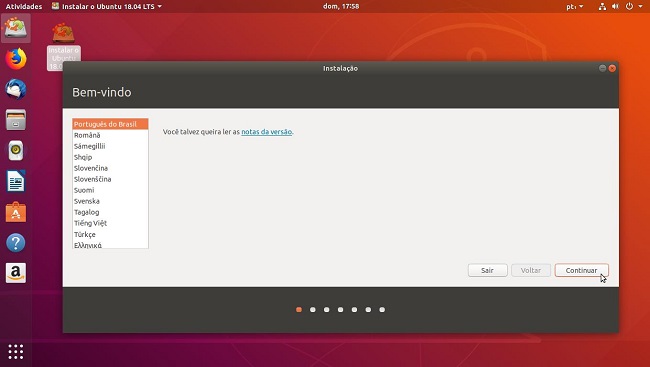Launch Rhythmbox music player
Viewport: 650px width, 367px height.
16,151
